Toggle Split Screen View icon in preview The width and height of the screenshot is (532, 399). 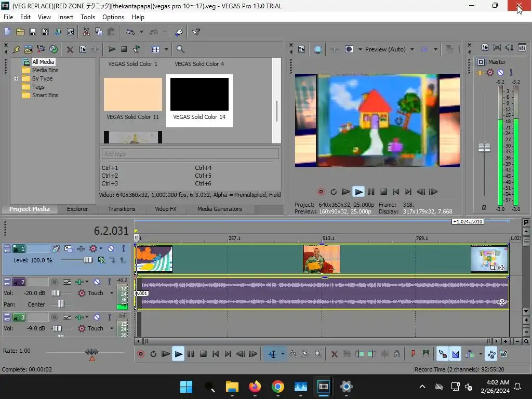(349, 49)
